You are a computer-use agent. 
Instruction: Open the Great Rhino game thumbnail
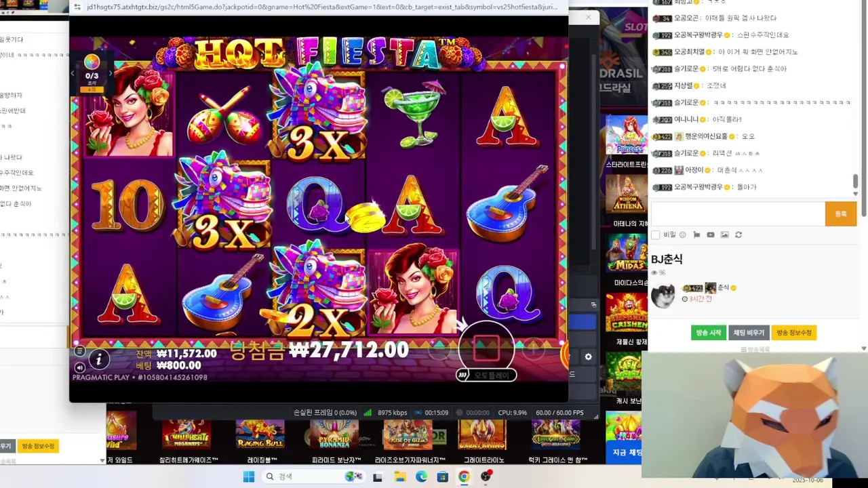(x=481, y=434)
